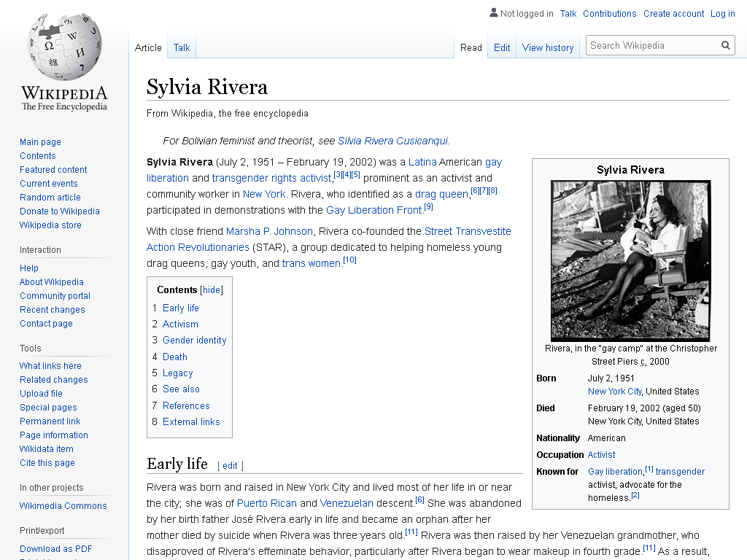Image resolution: width=747 pixels, height=560 pixels.
Task: Switch to the View history tab
Action: 548,47
